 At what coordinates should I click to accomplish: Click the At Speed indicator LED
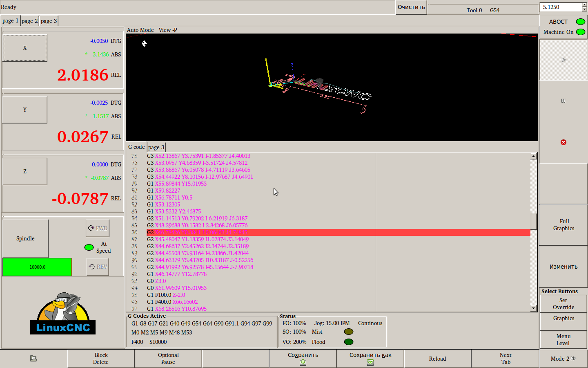(x=89, y=247)
